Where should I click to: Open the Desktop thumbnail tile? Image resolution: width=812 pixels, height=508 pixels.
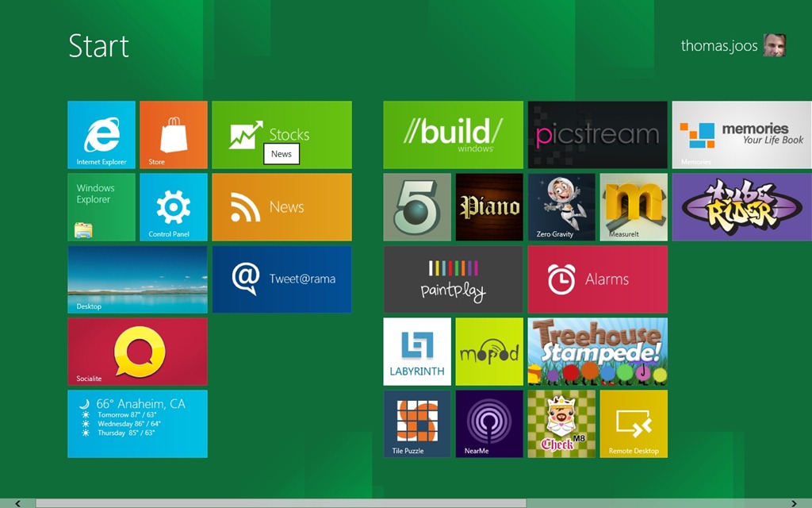(x=137, y=279)
